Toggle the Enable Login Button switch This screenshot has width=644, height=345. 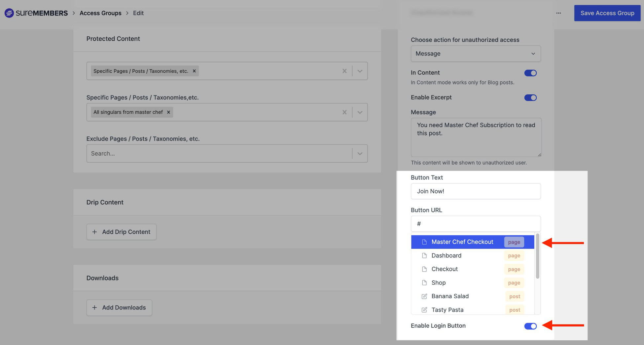point(530,326)
